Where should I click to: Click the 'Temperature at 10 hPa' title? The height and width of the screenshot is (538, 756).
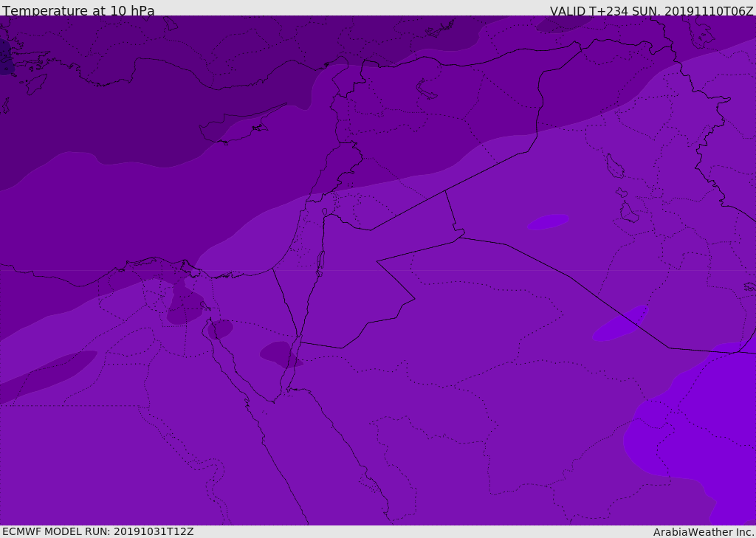[x=78, y=10]
